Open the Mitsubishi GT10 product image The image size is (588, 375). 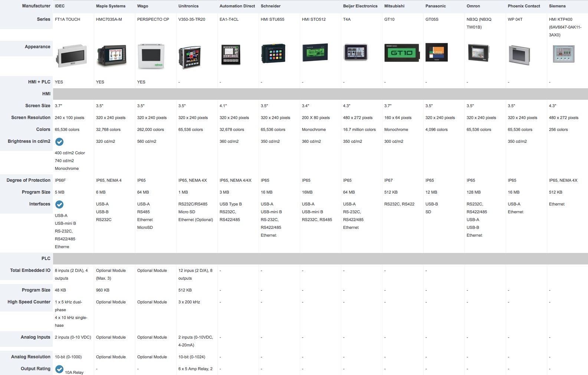point(402,53)
